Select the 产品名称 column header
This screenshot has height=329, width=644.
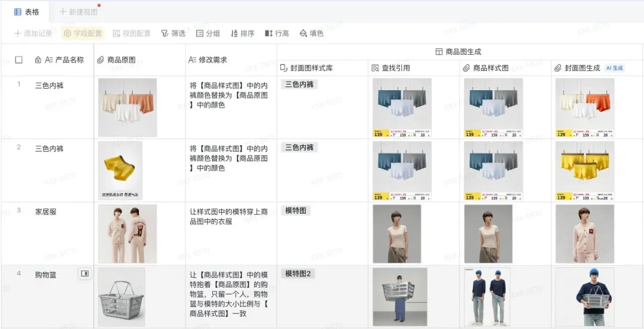(64, 60)
